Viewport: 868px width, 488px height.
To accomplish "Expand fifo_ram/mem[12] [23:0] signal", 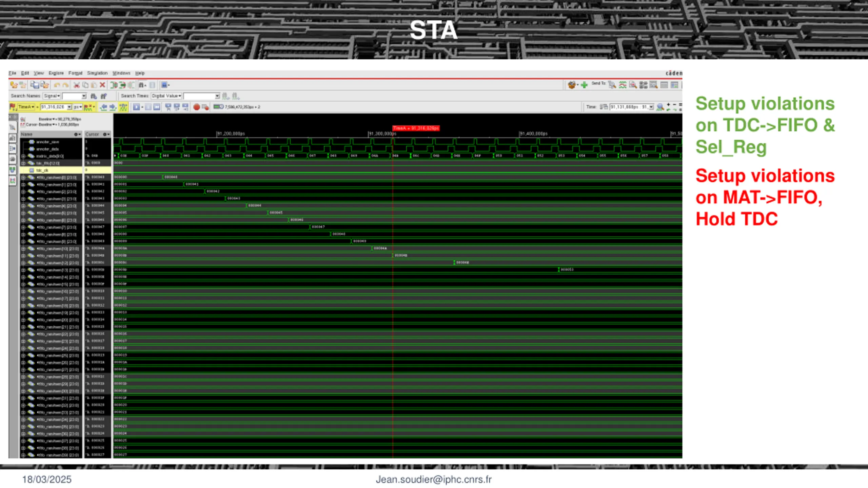I will coord(23,263).
